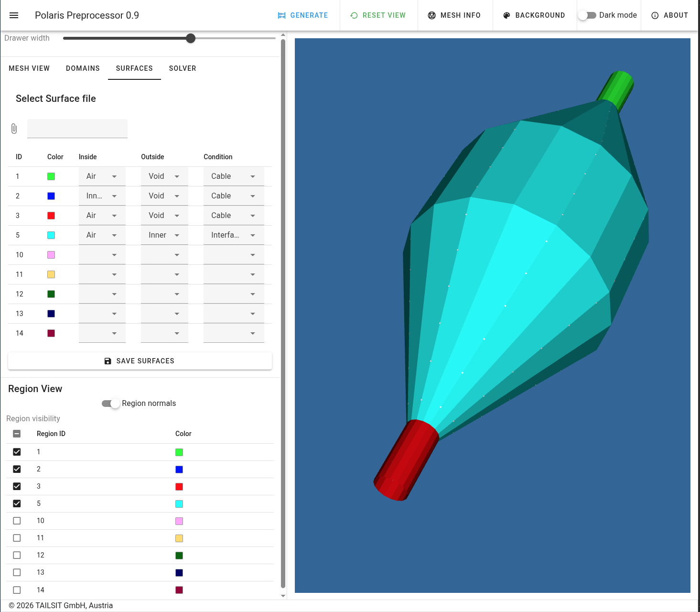Image resolution: width=700 pixels, height=612 pixels.
Task: Click the Background button label
Action: tap(540, 15)
